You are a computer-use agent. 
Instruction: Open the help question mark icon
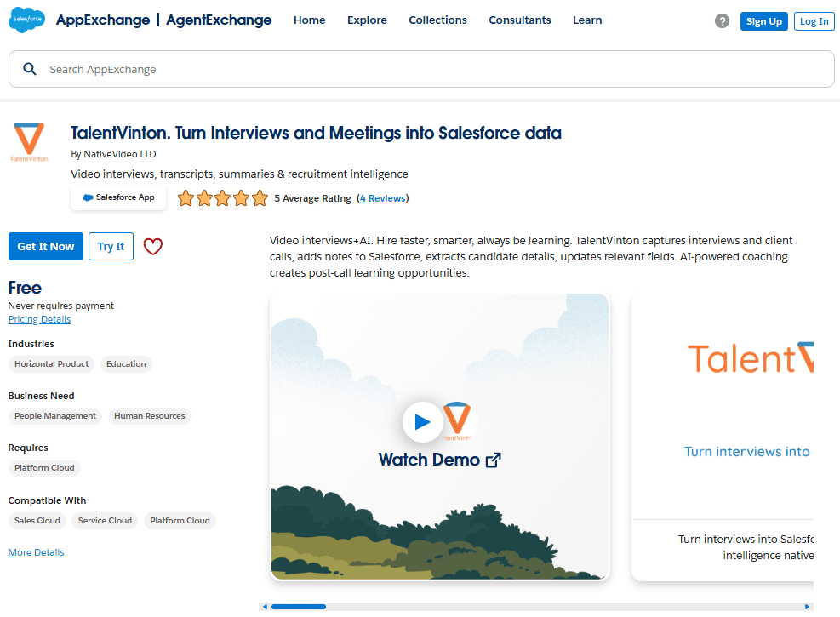[722, 21]
